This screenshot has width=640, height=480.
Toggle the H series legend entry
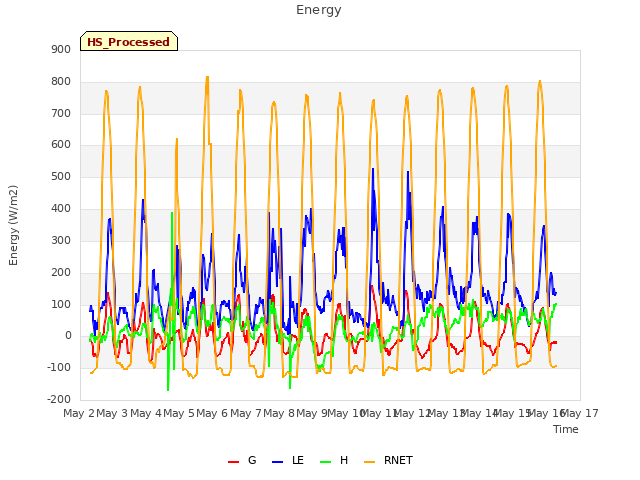pos(334,460)
